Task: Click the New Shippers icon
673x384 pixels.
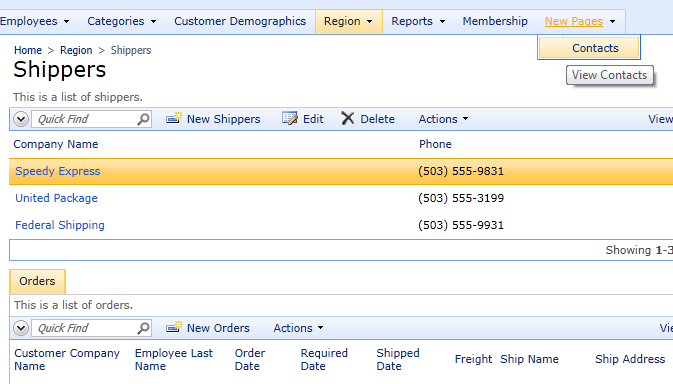Action: coord(174,118)
